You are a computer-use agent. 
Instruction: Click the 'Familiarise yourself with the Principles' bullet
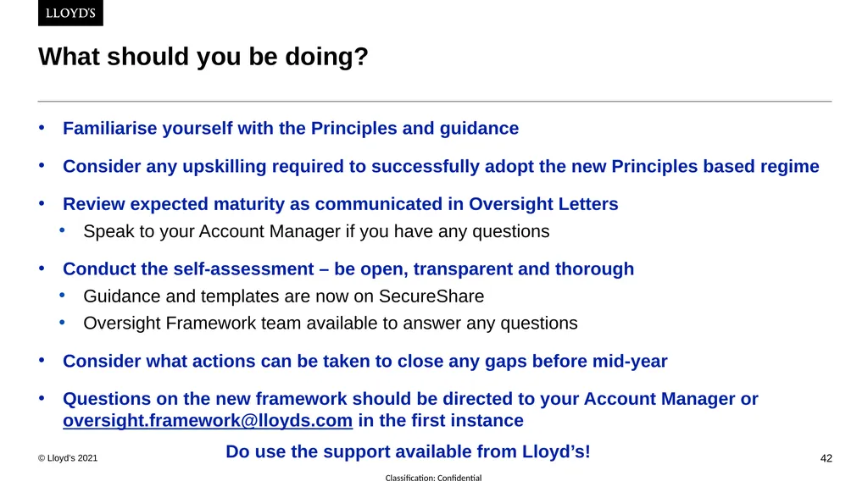pos(291,129)
